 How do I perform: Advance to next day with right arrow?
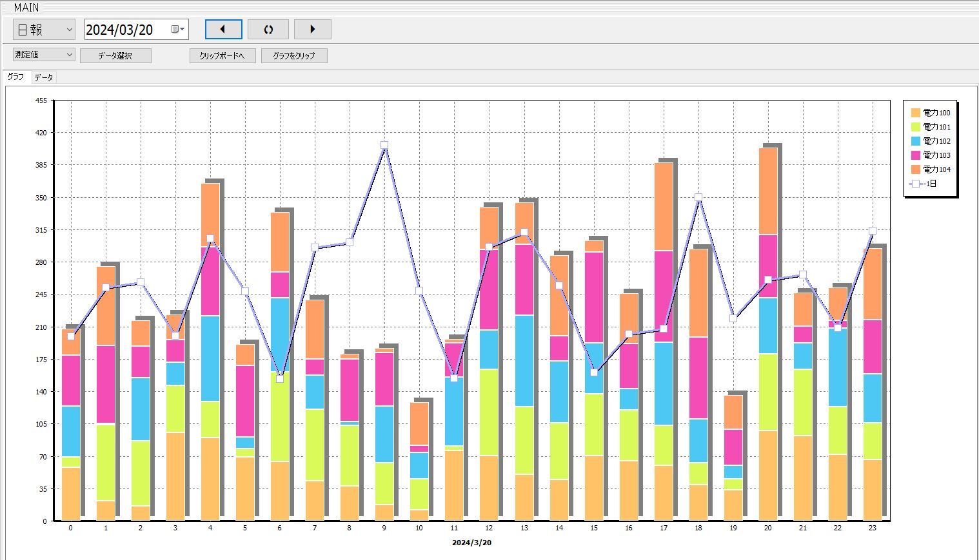point(313,29)
